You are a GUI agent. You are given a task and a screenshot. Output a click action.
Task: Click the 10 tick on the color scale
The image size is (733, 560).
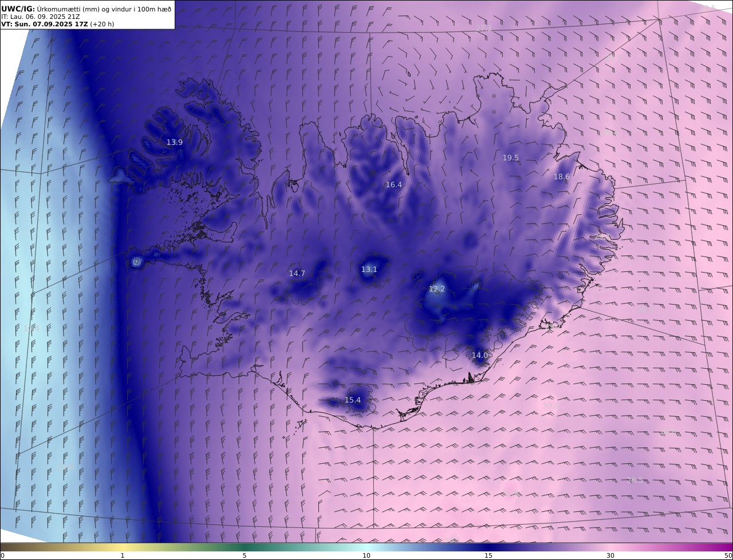pyautogui.click(x=366, y=555)
